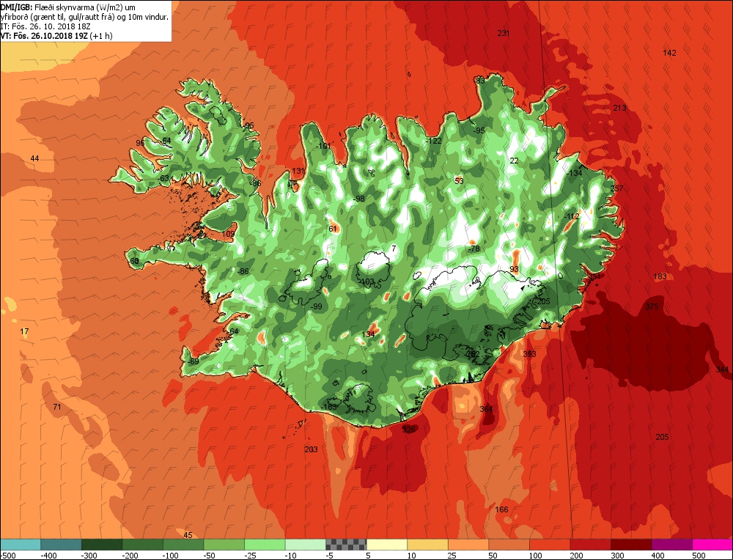Screen dimensions: 733x560
Task: Click the checkered legend swatch between -5 and 5
Action: 346,544
